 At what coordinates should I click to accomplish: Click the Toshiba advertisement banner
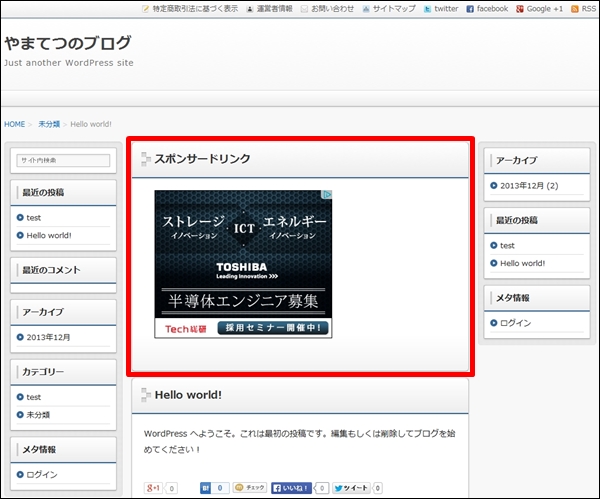243,264
